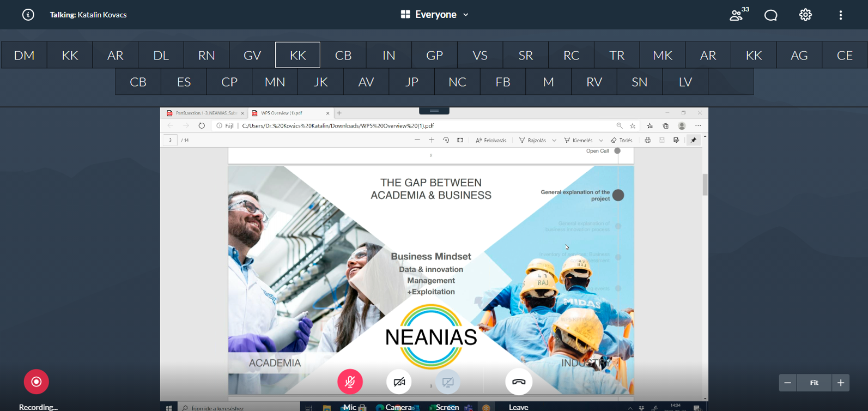Add page to favorites with the star icon
Image resolution: width=868 pixels, height=411 pixels.
[633, 125]
